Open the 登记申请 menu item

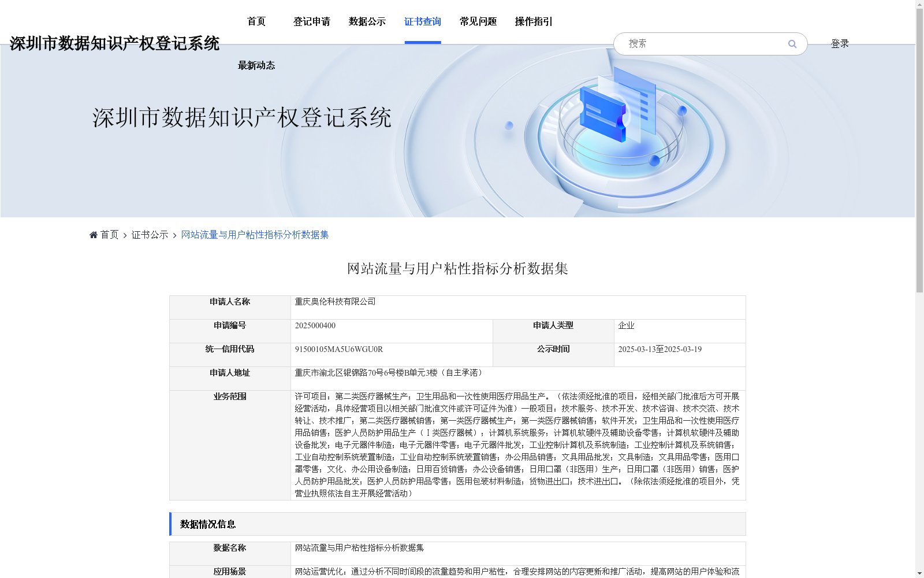[x=312, y=21]
